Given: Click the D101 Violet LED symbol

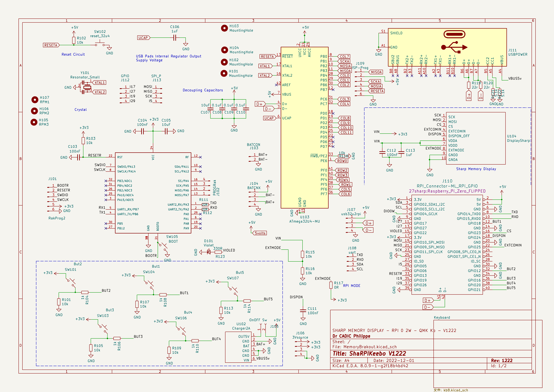Looking at the screenshot, I should pos(209,252).
